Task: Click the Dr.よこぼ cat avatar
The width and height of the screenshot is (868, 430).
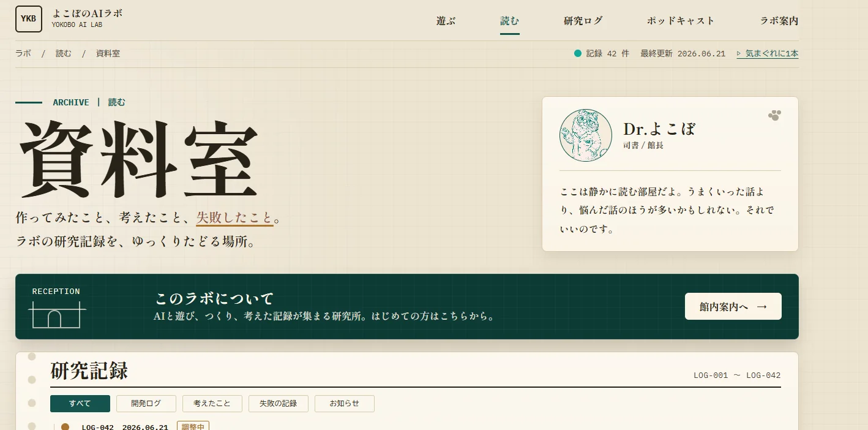Action: click(x=586, y=135)
